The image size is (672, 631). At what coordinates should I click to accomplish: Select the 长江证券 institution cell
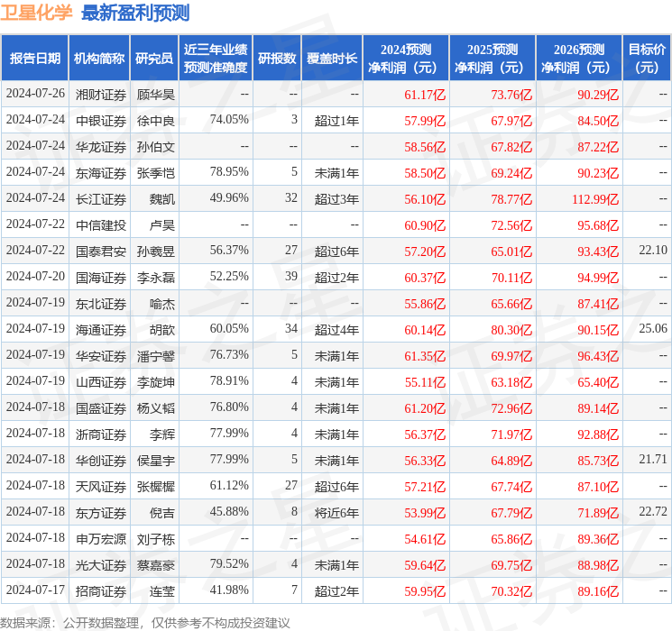tap(101, 199)
